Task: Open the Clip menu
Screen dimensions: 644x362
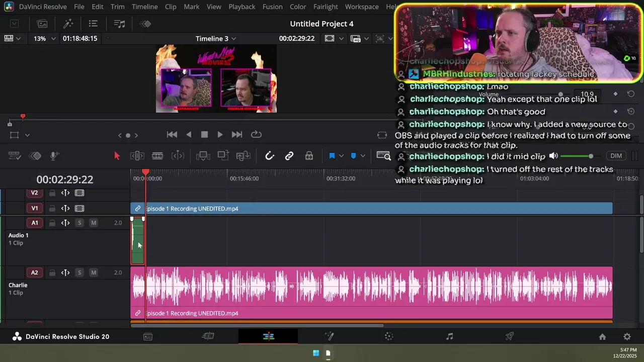Action: (x=171, y=7)
